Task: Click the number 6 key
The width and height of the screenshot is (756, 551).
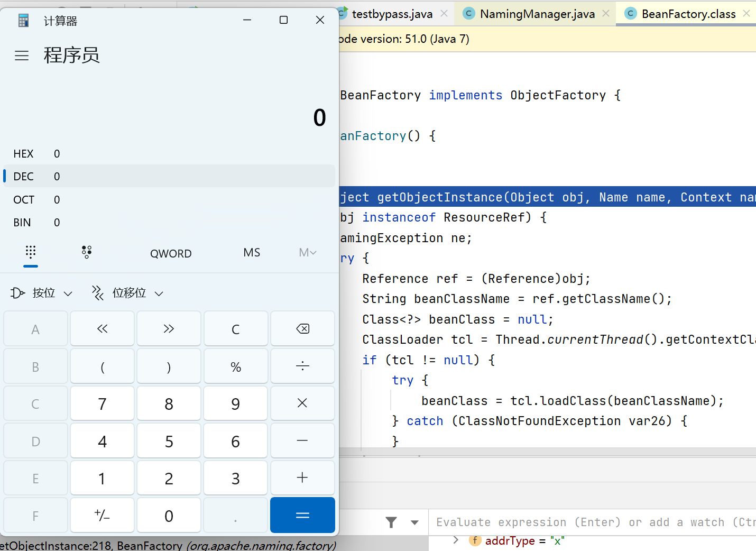Action: pos(236,440)
